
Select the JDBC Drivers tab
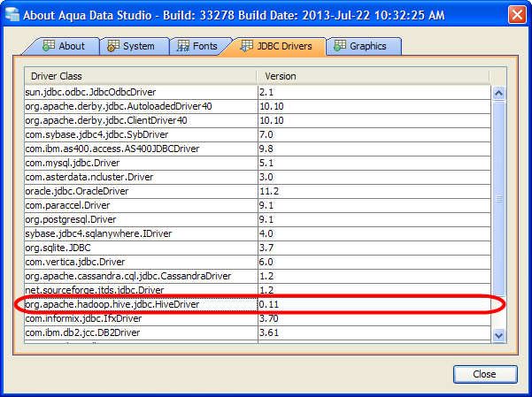tap(275, 46)
